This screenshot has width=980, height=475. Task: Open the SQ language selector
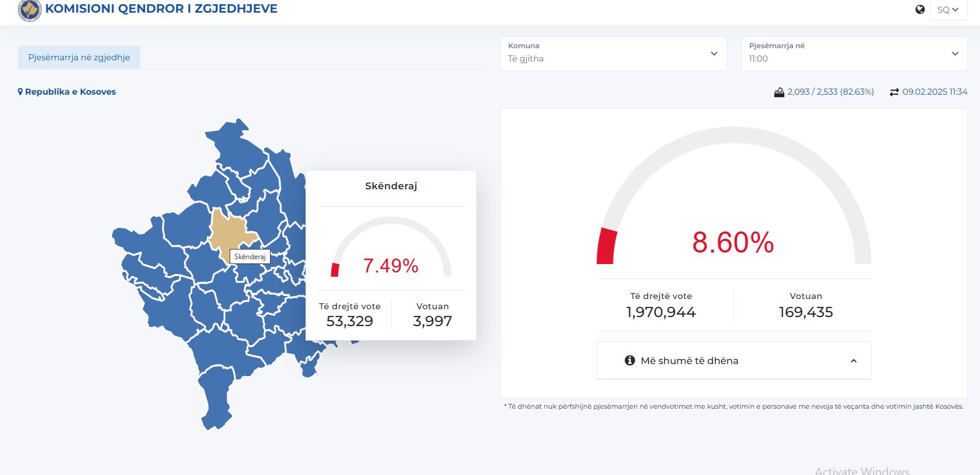pos(948,10)
